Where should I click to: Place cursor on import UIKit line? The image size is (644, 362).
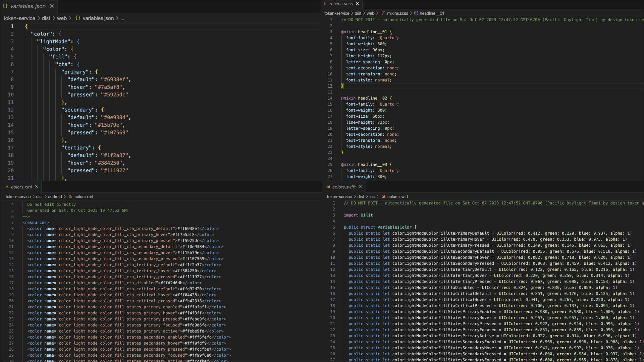358,215
